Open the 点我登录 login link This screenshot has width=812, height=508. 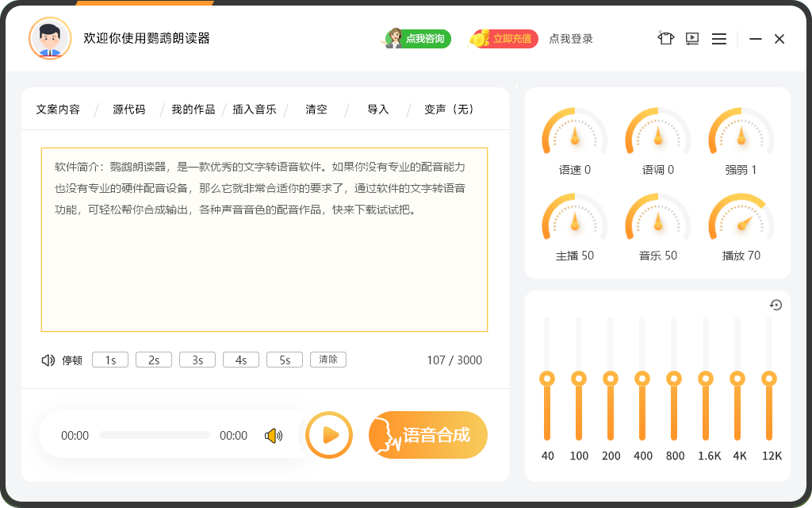click(571, 39)
